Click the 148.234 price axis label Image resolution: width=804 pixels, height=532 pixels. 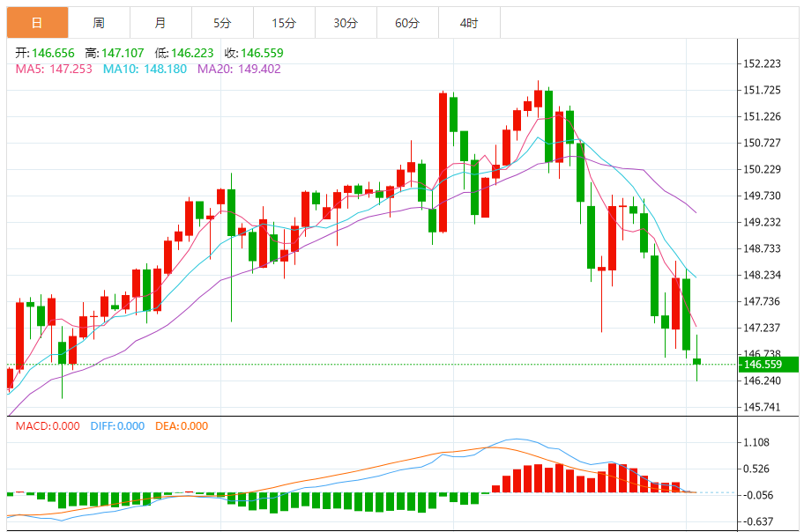pos(762,275)
